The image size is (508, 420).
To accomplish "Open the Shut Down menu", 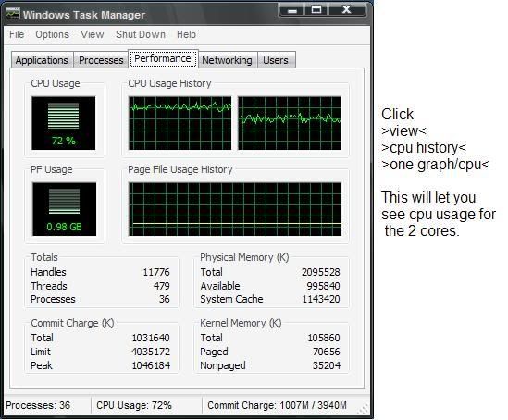I will point(141,34).
